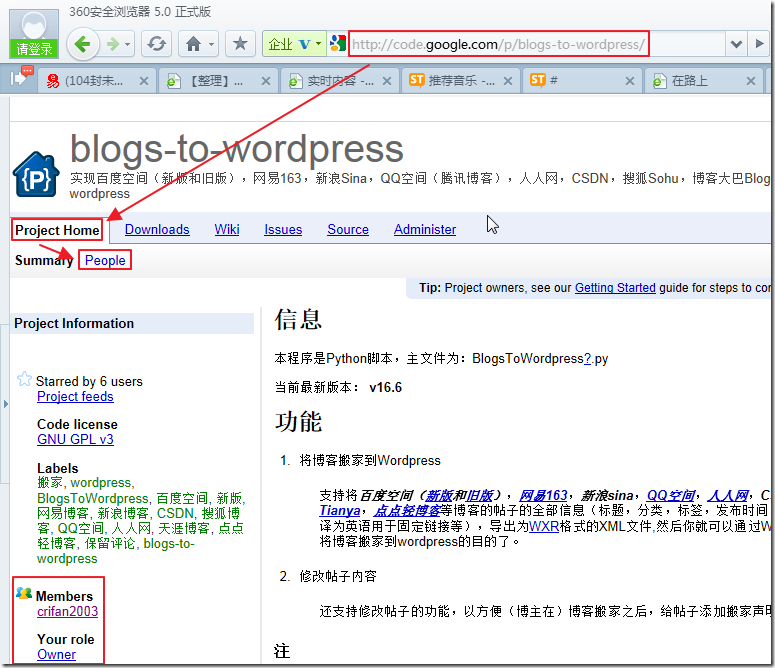Screen dimensions: 775x668
Task: Open the dropdown next to forward arrow
Action: click(128, 44)
